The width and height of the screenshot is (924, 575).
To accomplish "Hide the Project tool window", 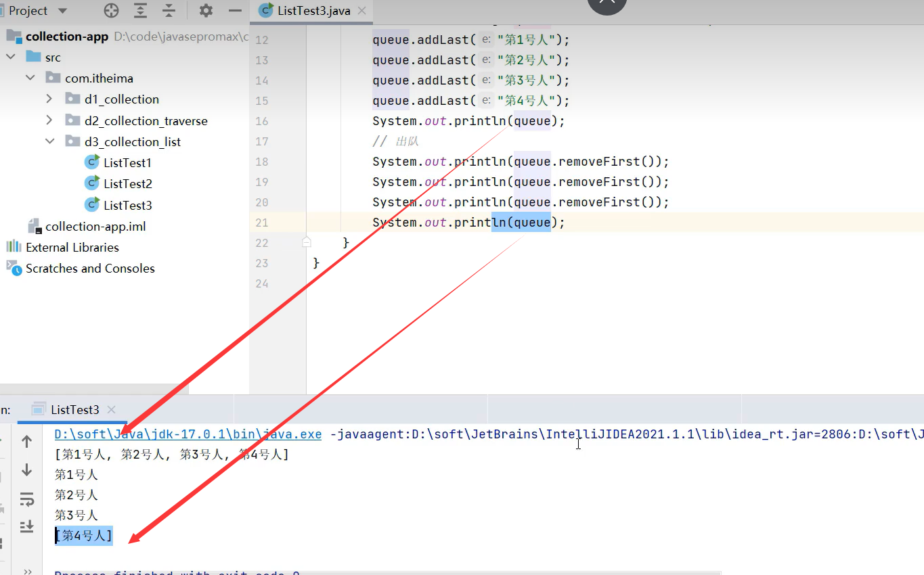I will pos(235,11).
